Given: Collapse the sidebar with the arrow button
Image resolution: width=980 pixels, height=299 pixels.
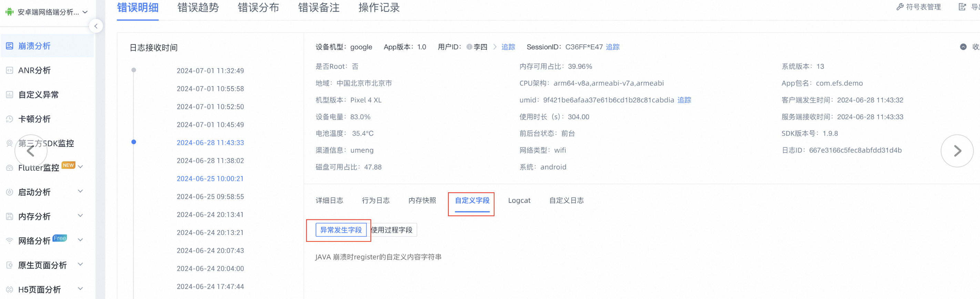Looking at the screenshot, I should pyautogui.click(x=96, y=26).
